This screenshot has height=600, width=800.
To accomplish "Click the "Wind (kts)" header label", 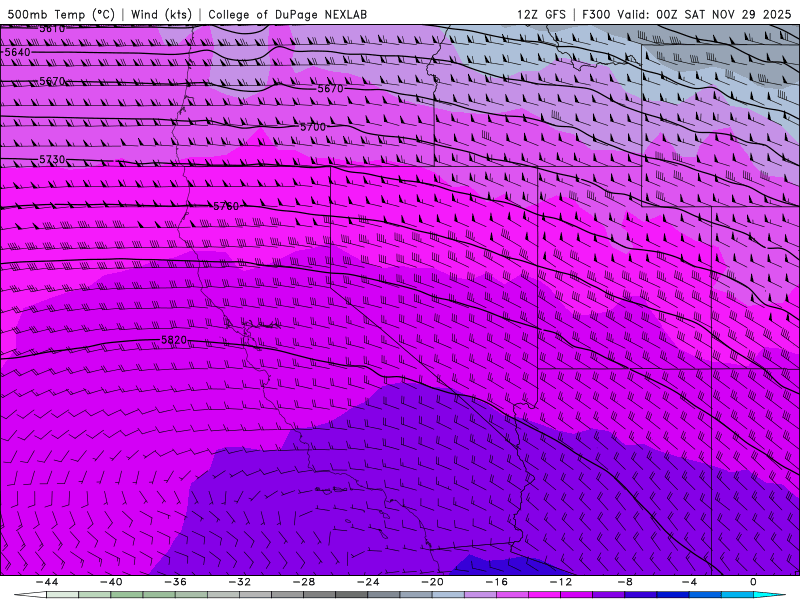I will point(161,14).
